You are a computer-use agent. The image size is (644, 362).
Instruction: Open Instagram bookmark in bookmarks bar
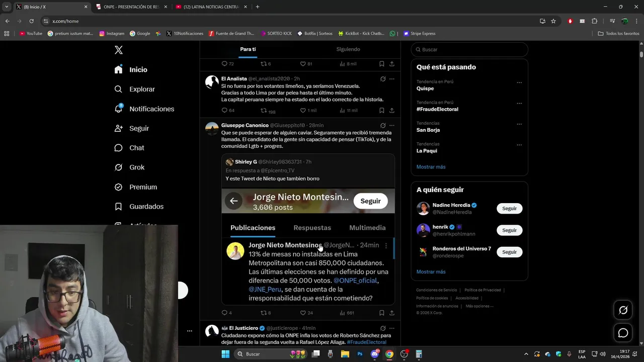coord(112,34)
